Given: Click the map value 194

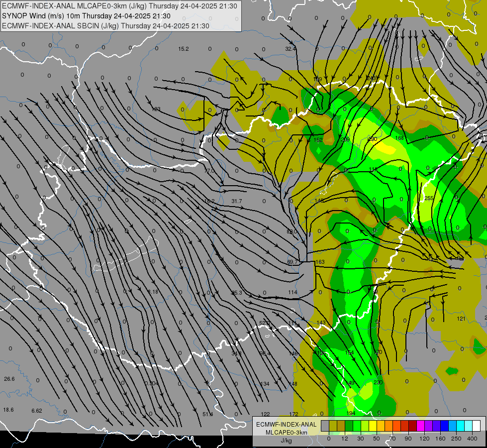Looking at the screenshot, I should click(351, 413).
